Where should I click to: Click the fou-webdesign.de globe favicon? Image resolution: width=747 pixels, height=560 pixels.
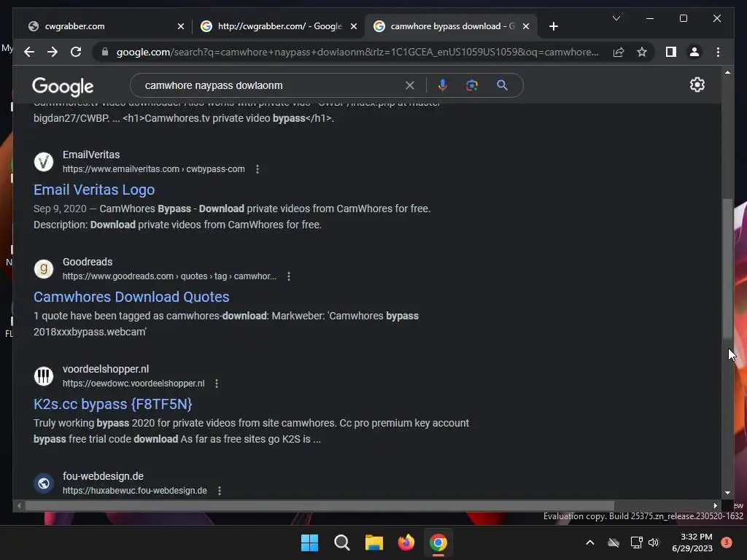tap(43, 483)
